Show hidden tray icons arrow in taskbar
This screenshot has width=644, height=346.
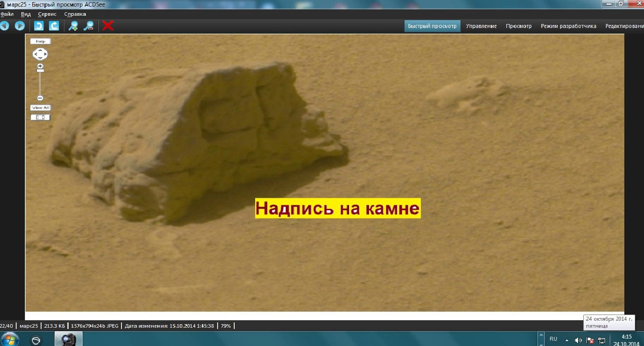[x=567, y=340]
